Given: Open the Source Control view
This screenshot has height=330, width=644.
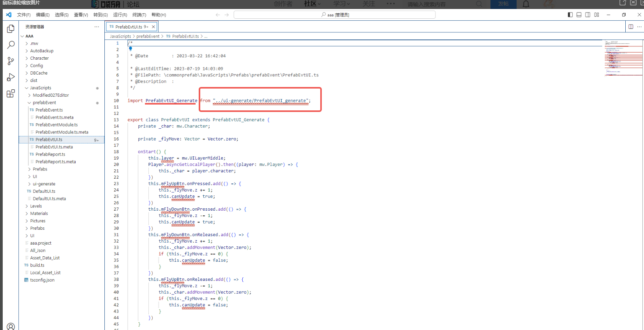Looking at the screenshot, I should (x=11, y=61).
